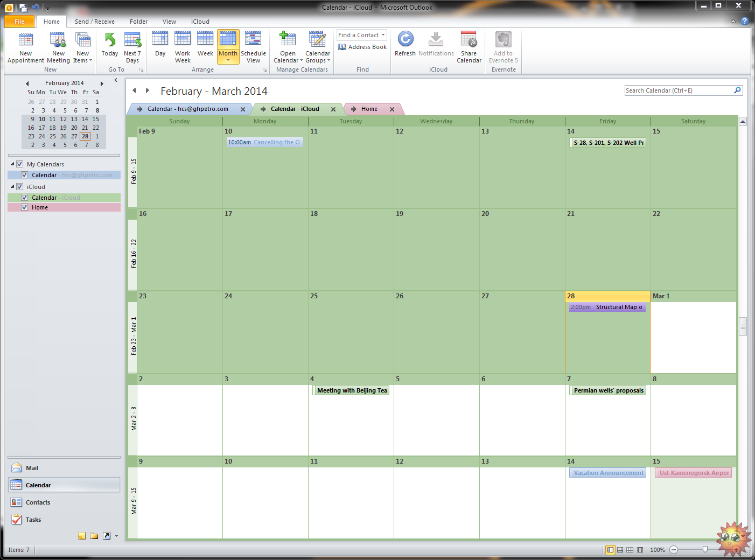
Task: Select Feb 9 - 15 week header
Action: [132, 172]
